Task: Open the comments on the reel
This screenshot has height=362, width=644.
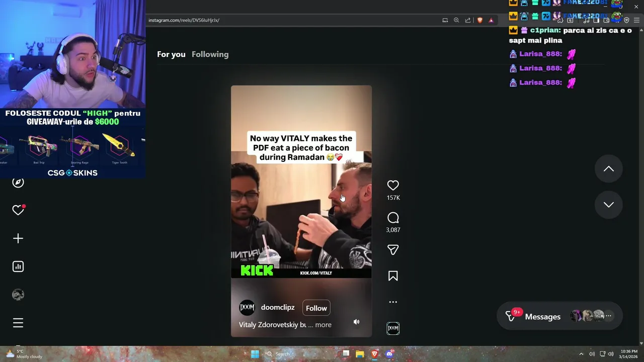Action: tap(393, 218)
